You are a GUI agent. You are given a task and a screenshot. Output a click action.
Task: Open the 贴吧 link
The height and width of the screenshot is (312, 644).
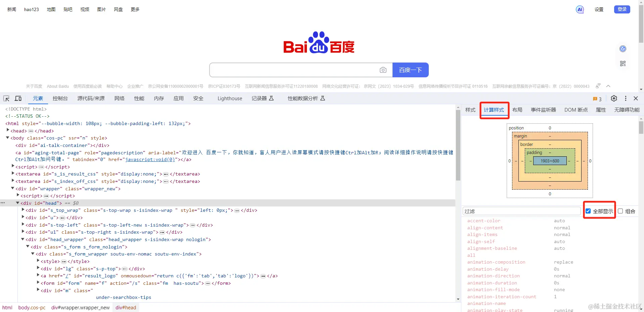point(68,9)
